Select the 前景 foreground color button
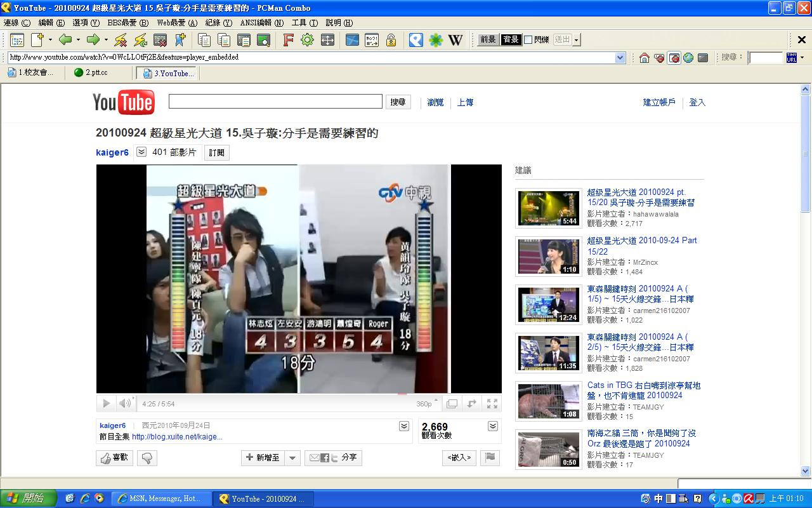This screenshot has height=508, width=812. point(488,39)
